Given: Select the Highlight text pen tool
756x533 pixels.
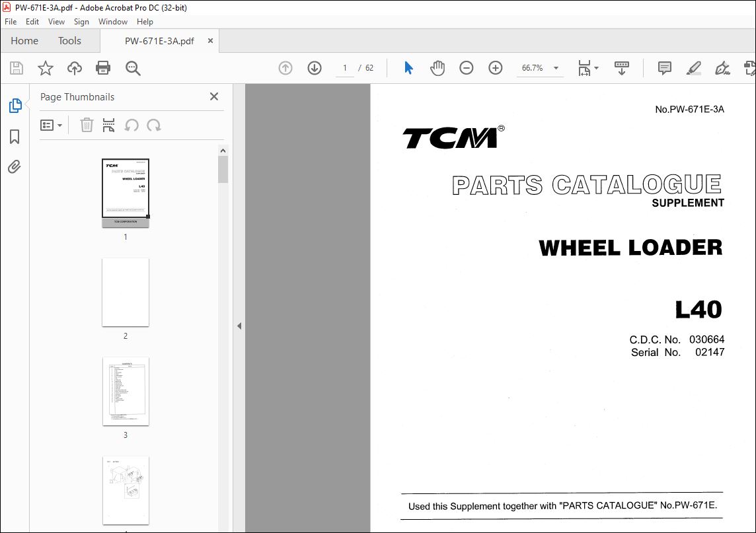Looking at the screenshot, I should pos(693,68).
